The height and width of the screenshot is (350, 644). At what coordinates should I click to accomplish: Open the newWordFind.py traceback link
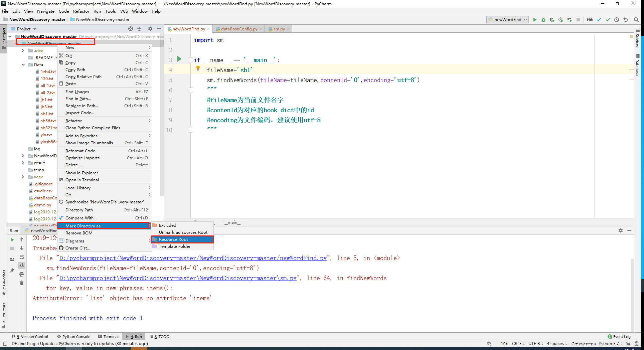coord(193,258)
